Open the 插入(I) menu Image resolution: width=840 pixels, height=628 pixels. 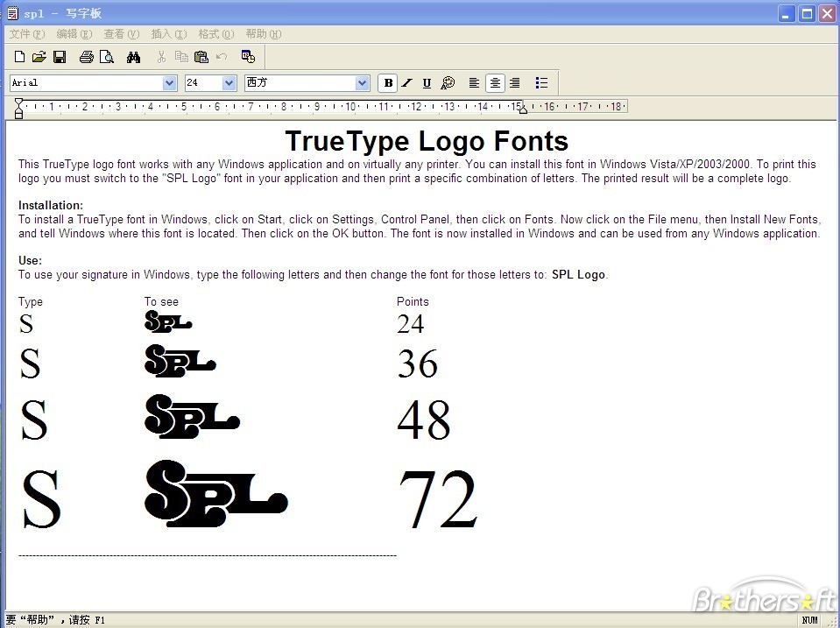coord(169,34)
